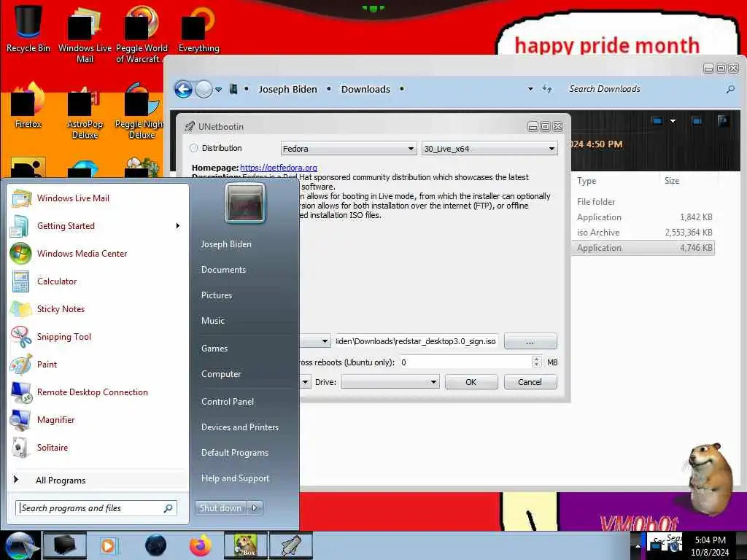Open Devices and Printers

(x=239, y=427)
